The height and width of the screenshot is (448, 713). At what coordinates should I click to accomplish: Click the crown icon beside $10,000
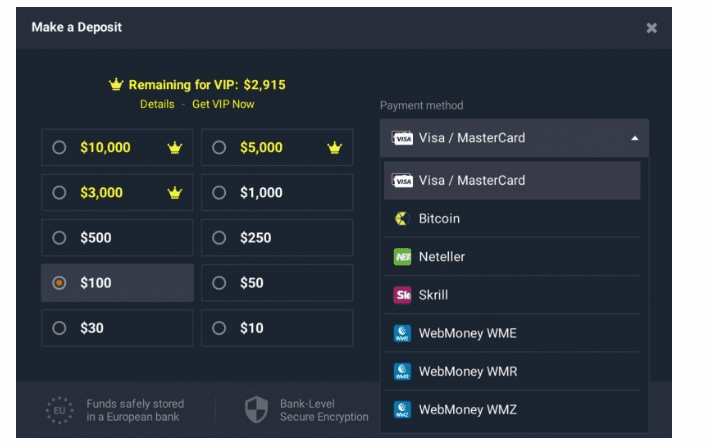coord(175,147)
